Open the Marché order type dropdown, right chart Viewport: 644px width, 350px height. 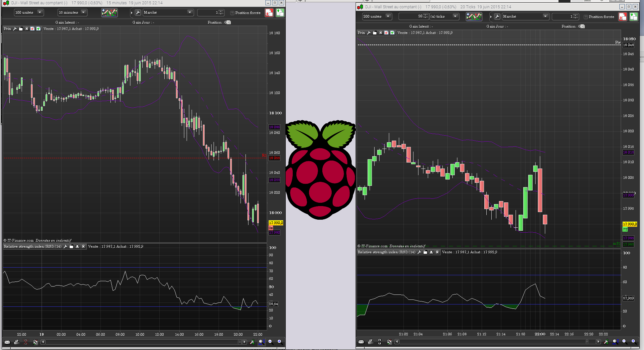[526, 17]
